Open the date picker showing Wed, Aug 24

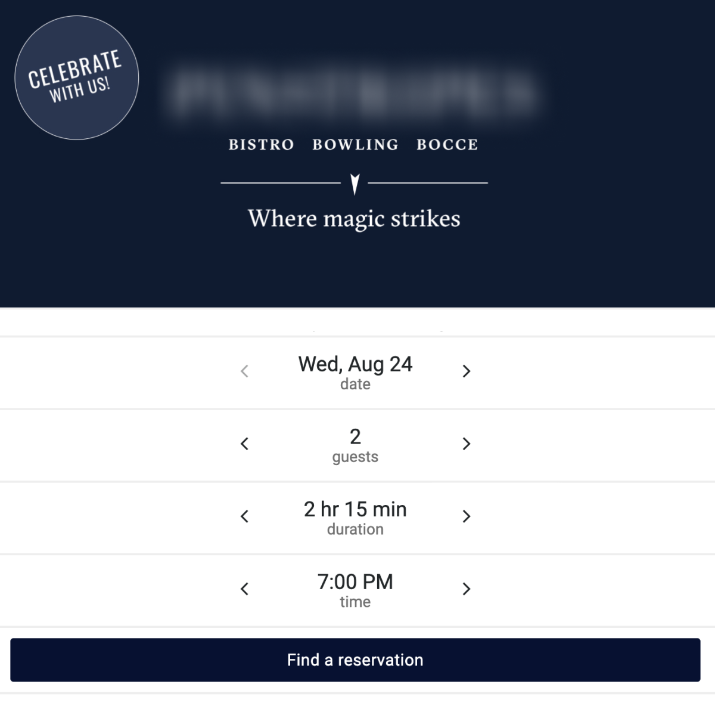pos(355,364)
